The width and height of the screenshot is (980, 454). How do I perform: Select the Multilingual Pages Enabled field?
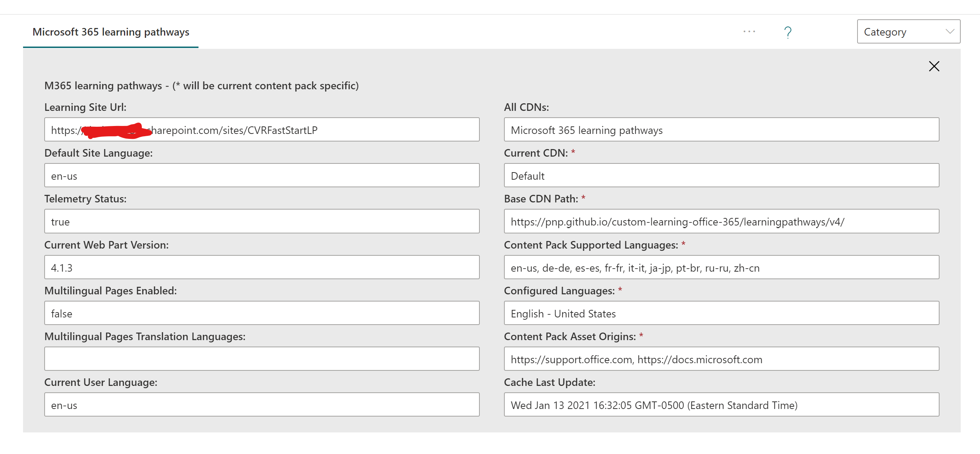262,313
